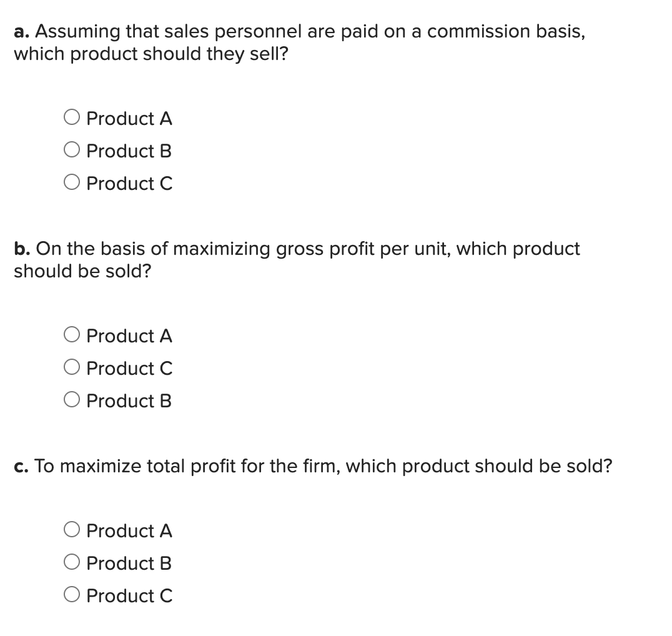Choose Product B radio button in total profit question

point(72,563)
